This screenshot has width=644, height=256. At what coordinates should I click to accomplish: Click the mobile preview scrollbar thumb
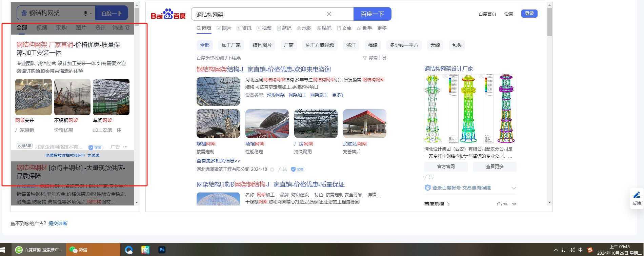tap(137, 17)
